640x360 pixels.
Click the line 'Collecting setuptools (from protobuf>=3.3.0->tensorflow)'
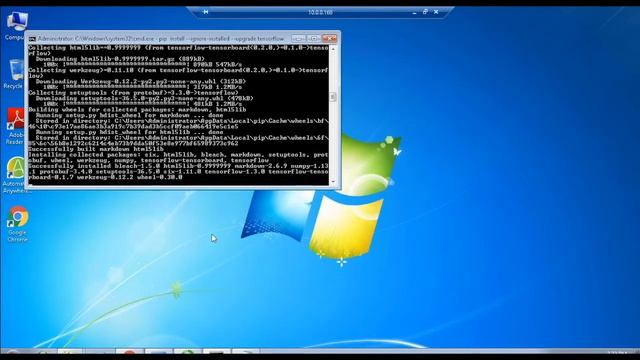(x=133, y=93)
